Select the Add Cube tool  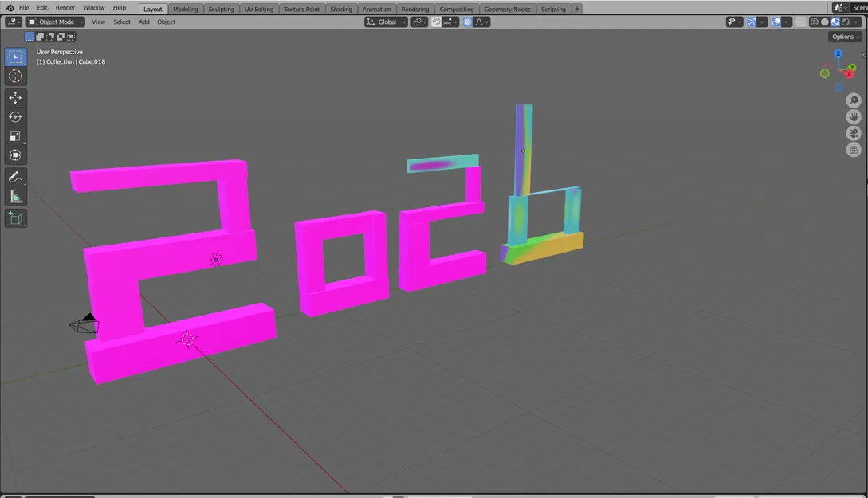point(15,218)
